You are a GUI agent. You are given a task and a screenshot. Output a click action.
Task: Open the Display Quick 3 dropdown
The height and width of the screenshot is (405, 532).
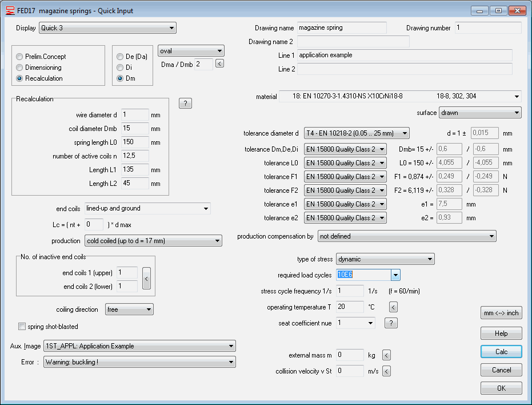pyautogui.click(x=171, y=28)
